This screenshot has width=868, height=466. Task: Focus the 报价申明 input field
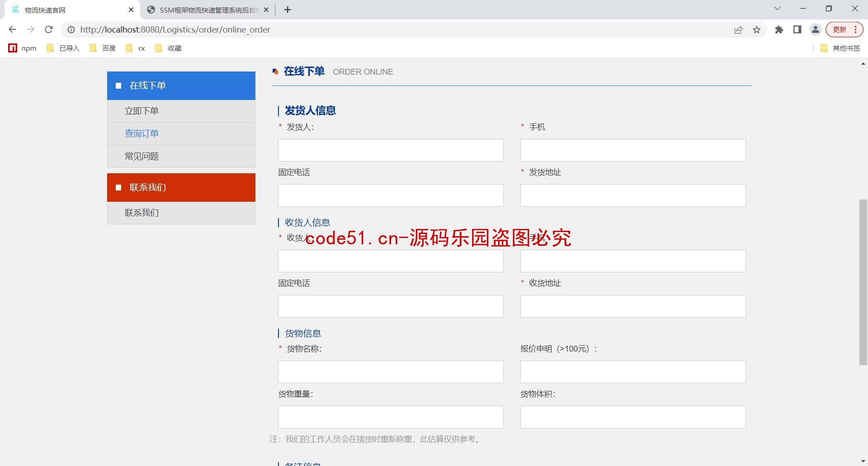coord(633,372)
